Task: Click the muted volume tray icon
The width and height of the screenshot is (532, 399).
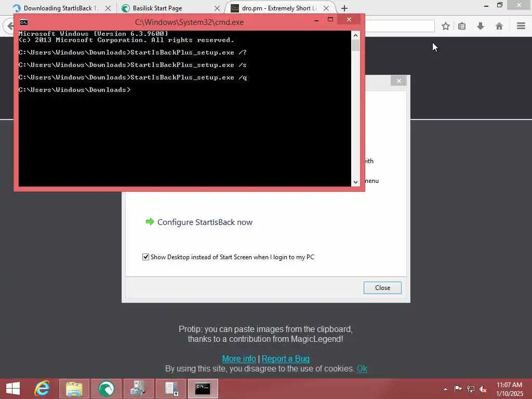Action: pos(483,389)
